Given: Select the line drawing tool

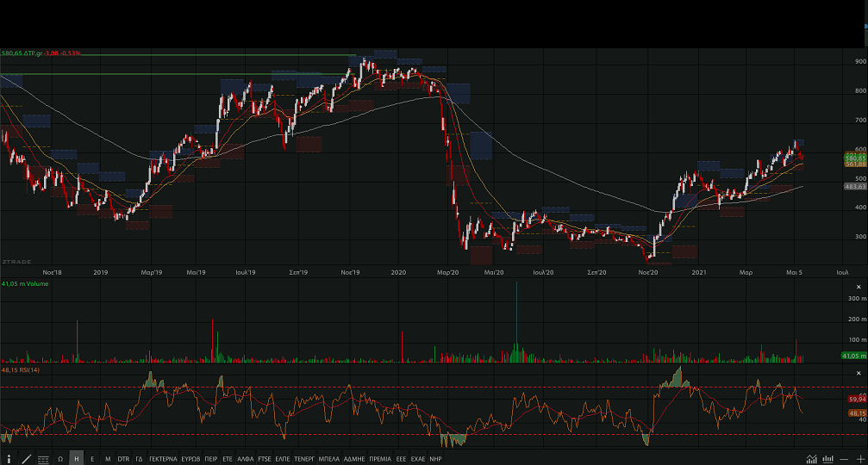Looking at the screenshot, I should (26, 458).
